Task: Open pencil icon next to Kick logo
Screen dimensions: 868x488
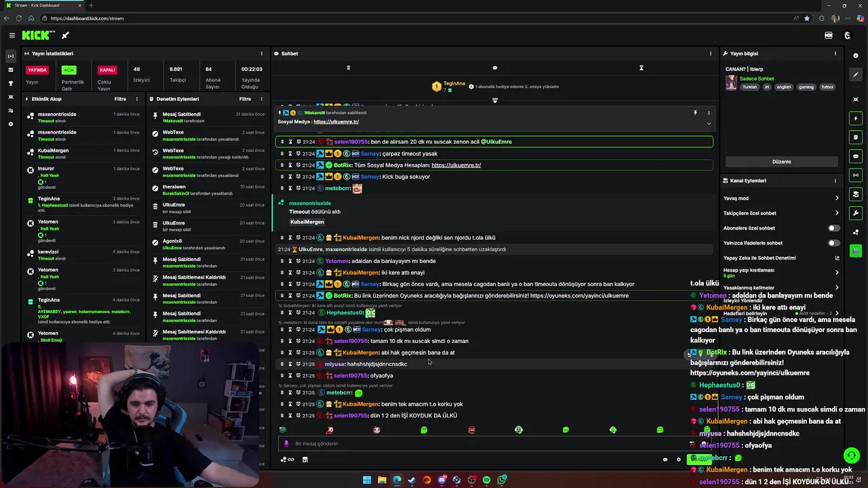Action: point(66,35)
